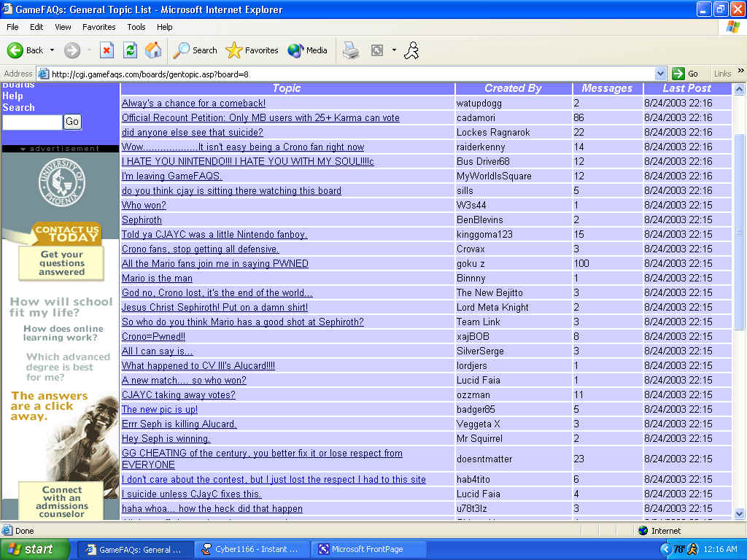Image resolution: width=747 pixels, height=560 pixels.
Task: Click the Print icon in toolbar
Action: click(351, 50)
